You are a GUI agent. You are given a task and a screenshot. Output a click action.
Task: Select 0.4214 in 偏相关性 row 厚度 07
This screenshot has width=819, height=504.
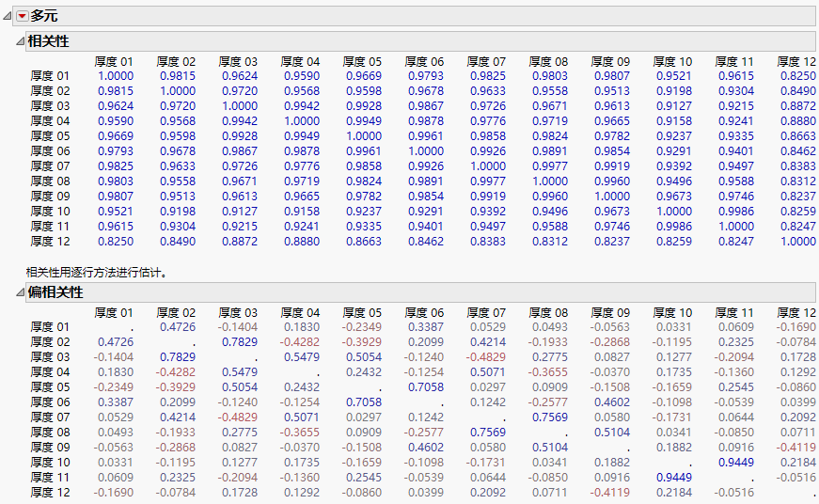tap(178, 417)
